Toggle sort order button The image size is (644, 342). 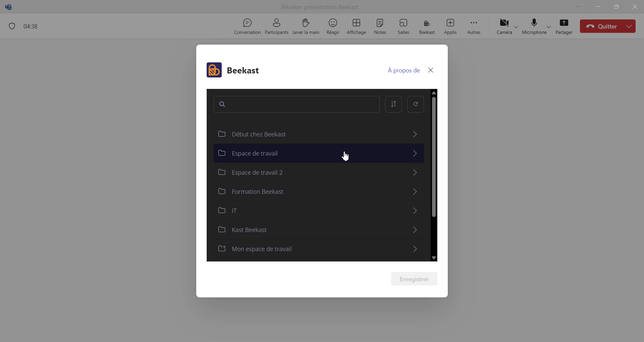click(x=393, y=104)
